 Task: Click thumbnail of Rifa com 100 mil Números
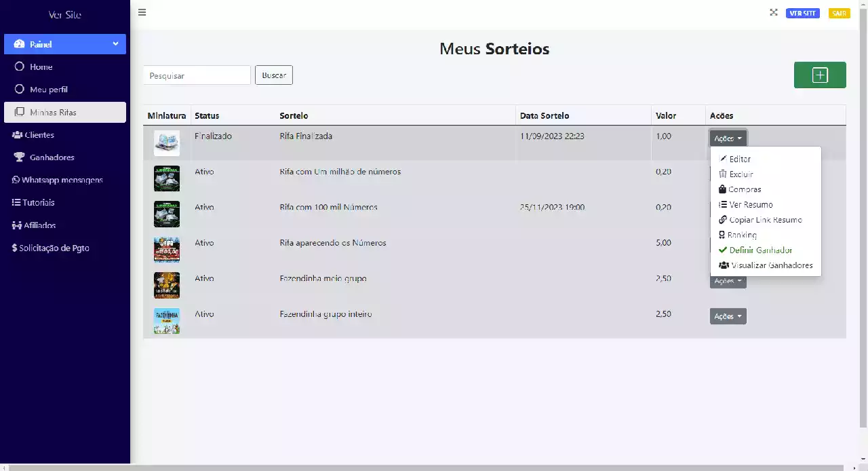tap(167, 214)
